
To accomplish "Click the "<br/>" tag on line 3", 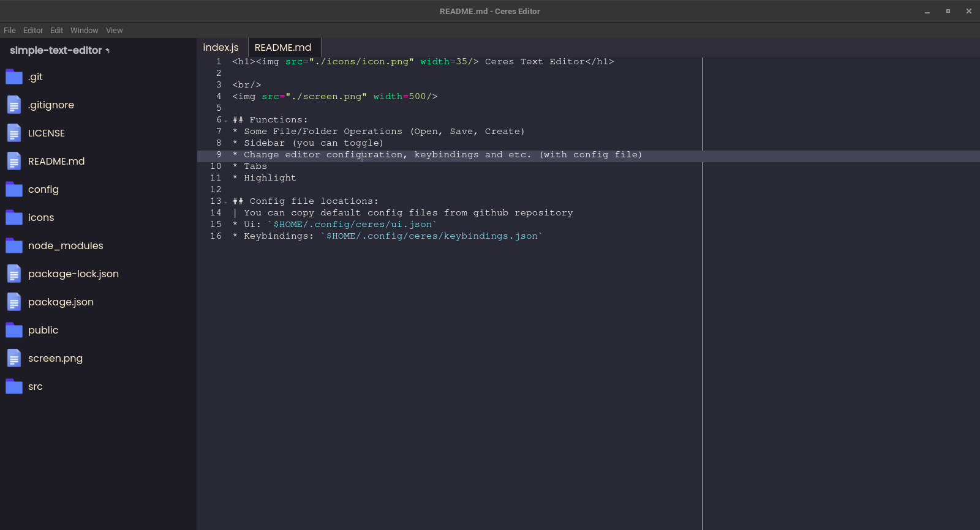I will pos(247,84).
